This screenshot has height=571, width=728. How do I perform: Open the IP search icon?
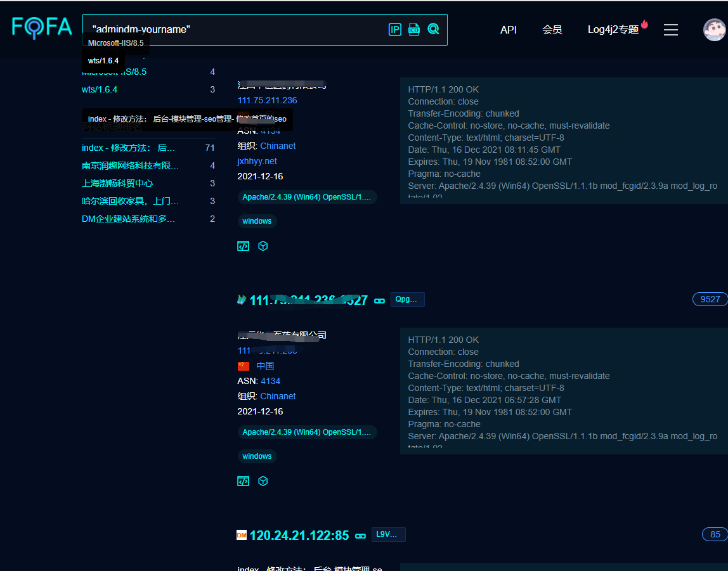click(394, 30)
